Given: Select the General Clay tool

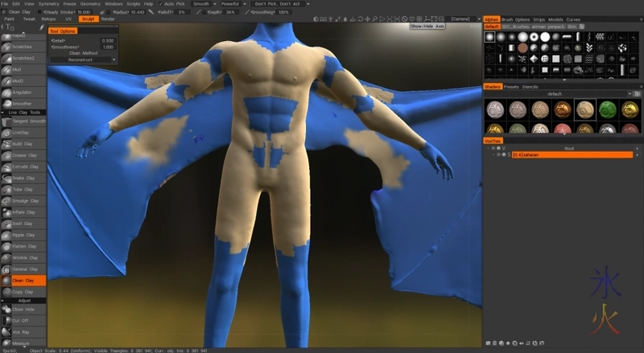Looking at the screenshot, I should (x=23, y=269).
